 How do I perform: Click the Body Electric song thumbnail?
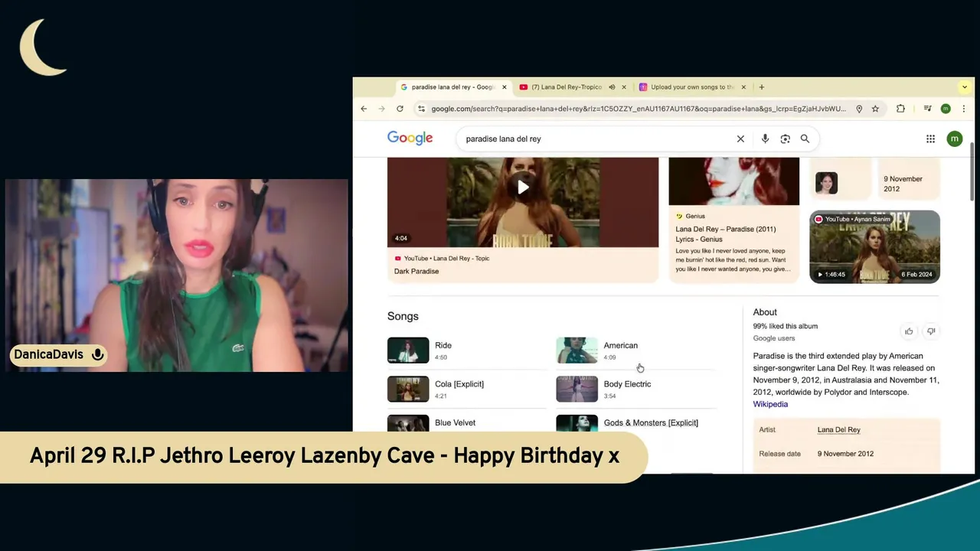[577, 389]
